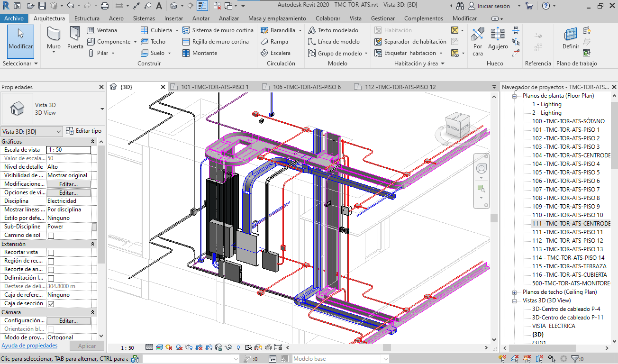Image resolution: width=618 pixels, height=364 pixels.
Task: Uncheck the Caja de sección checkbox
Action: coord(51,304)
